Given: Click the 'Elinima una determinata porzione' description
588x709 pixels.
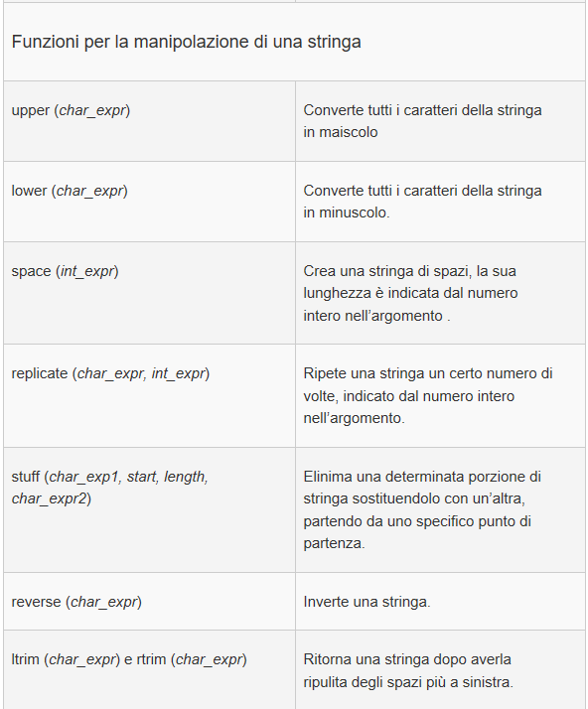Looking at the screenshot, I should click(422, 509).
